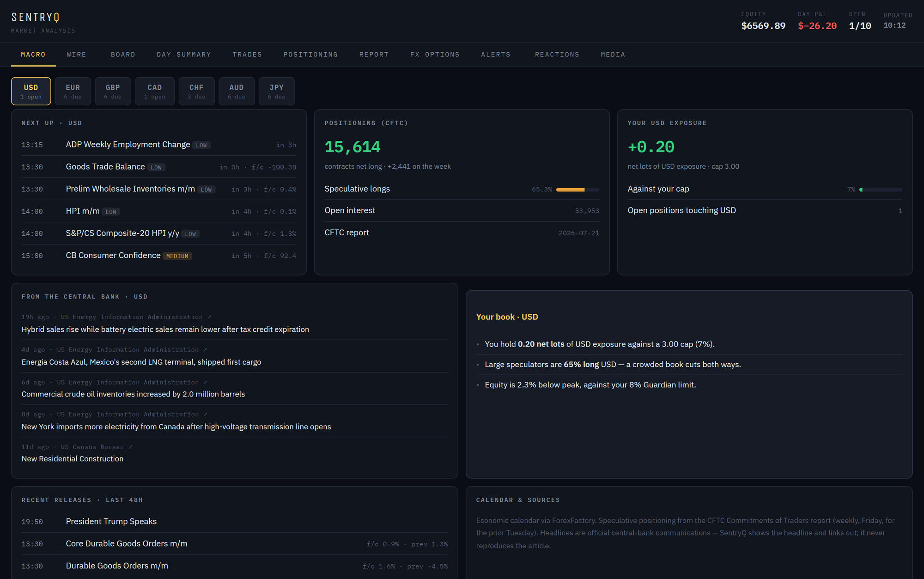
Task: Switch to the Wire tab
Action: click(x=76, y=55)
